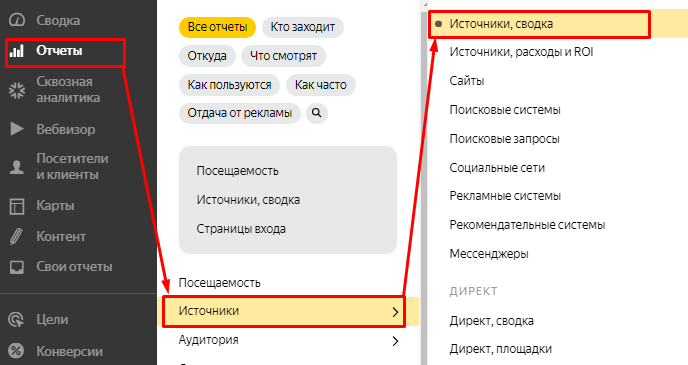Viewport: 688px width, 365px height.
Task: Open the Социальные сети report
Action: point(497,168)
